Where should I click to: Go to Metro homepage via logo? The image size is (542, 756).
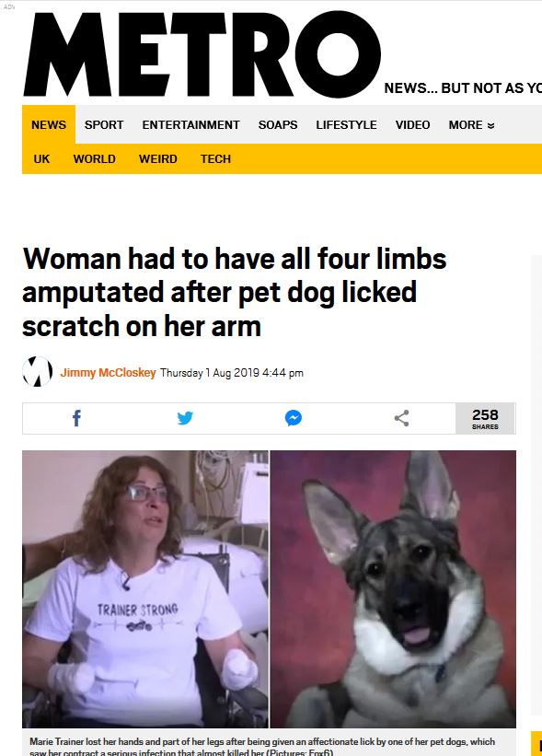[202, 53]
